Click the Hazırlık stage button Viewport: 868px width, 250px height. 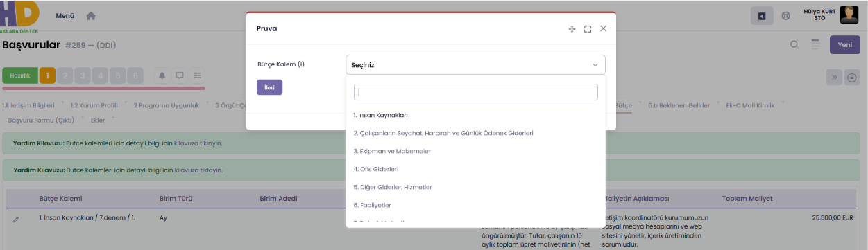click(19, 75)
